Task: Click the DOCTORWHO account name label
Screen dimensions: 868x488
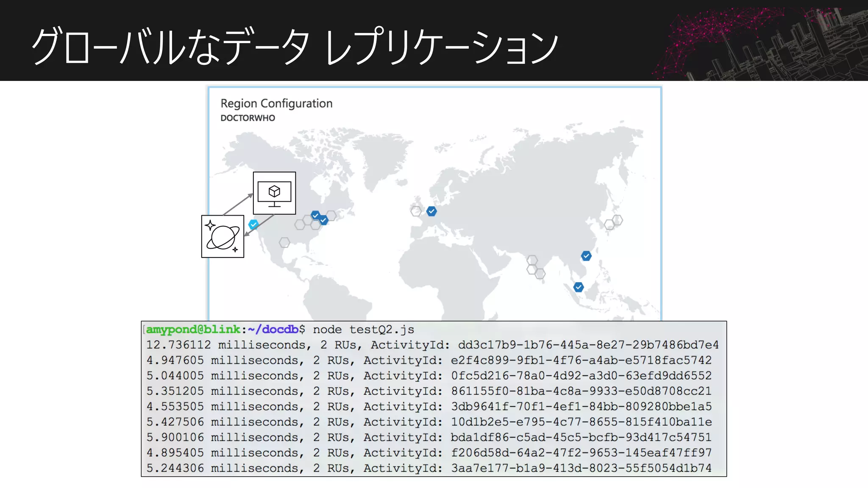Action: (x=248, y=118)
